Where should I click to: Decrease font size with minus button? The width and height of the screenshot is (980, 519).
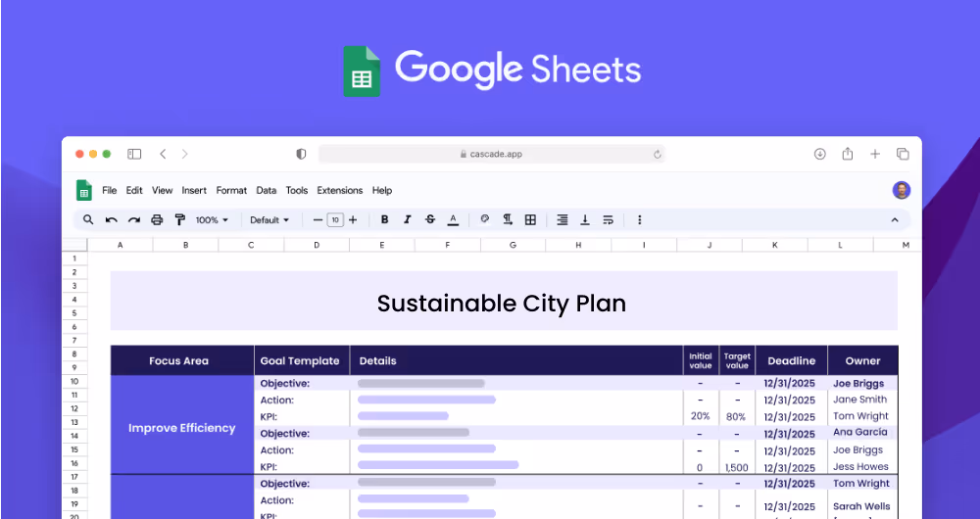(x=318, y=220)
